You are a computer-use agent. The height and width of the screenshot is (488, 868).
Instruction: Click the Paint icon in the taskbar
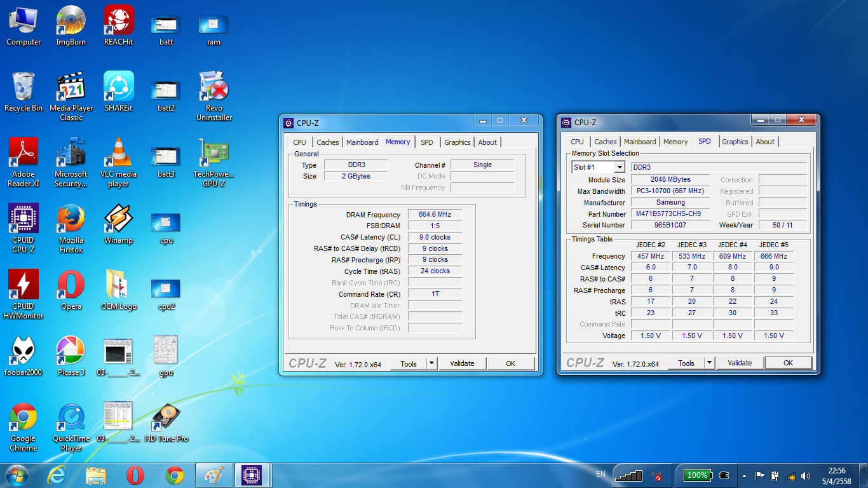214,475
